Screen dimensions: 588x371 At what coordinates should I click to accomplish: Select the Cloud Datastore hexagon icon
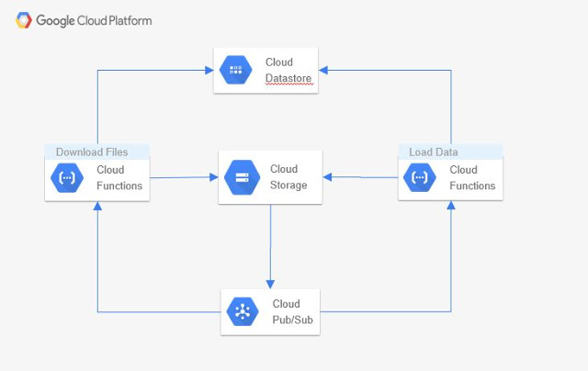235,70
